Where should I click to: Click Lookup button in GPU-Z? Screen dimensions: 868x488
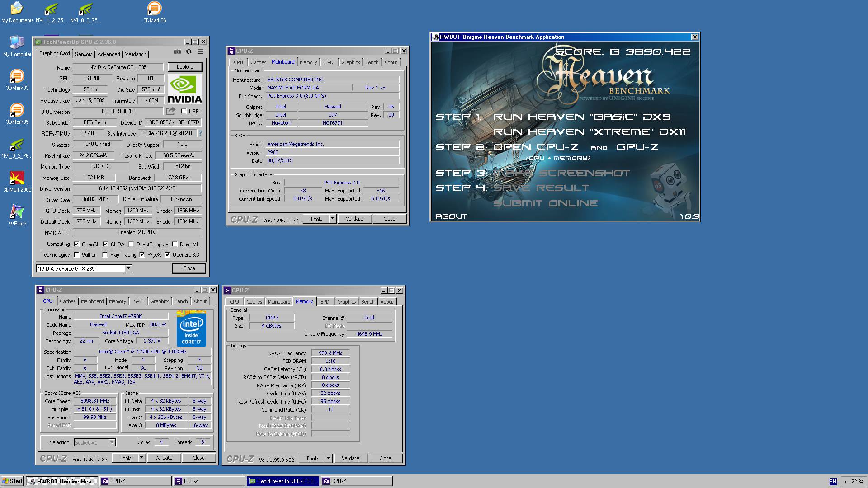point(185,67)
